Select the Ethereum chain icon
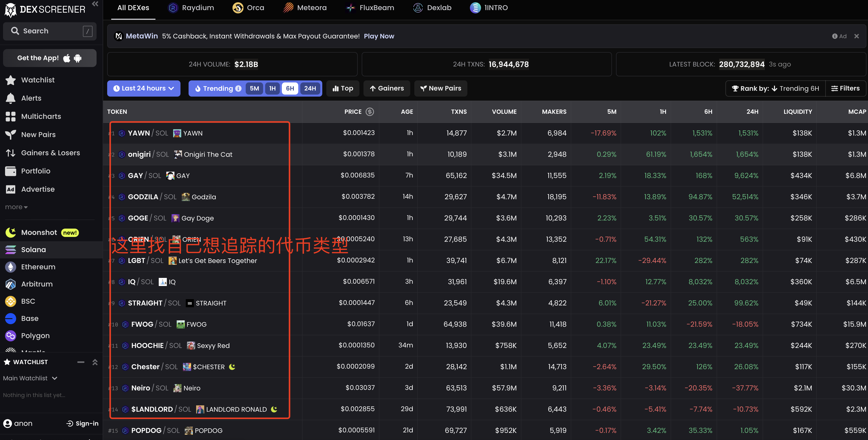 [10, 267]
